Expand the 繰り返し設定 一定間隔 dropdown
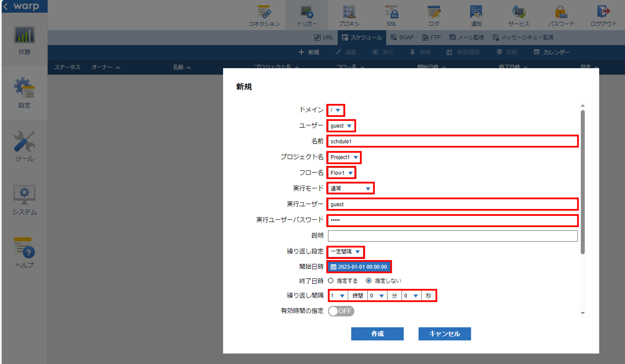 click(345, 252)
